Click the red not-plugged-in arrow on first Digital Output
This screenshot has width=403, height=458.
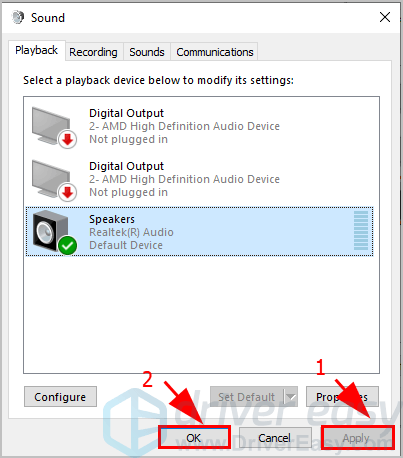(68, 139)
